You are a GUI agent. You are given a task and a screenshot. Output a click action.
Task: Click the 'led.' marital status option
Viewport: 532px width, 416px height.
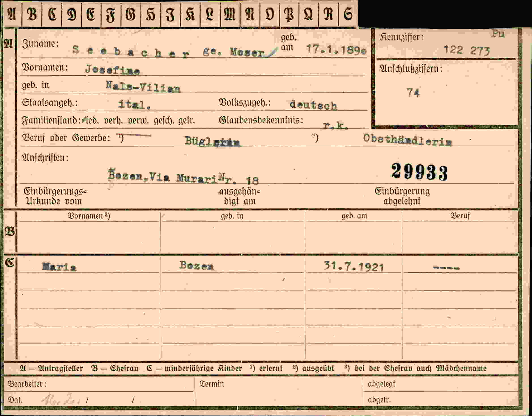tap(92, 121)
